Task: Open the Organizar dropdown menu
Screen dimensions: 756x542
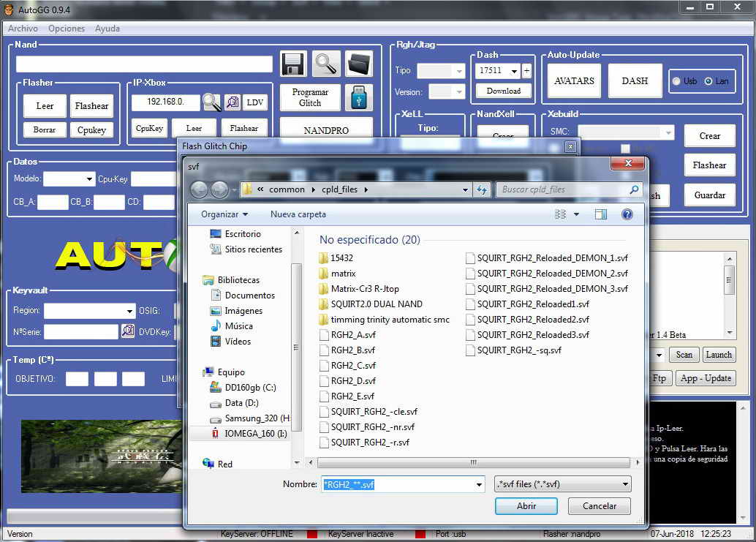Action: [x=224, y=214]
